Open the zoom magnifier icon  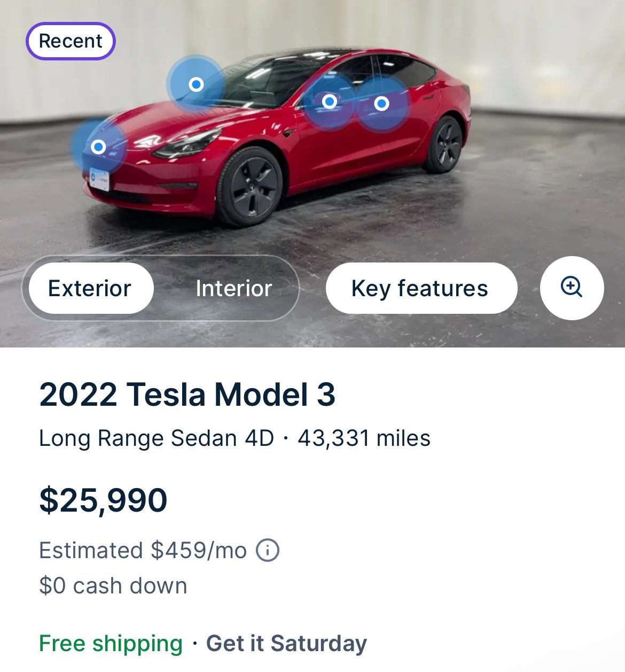click(x=572, y=288)
